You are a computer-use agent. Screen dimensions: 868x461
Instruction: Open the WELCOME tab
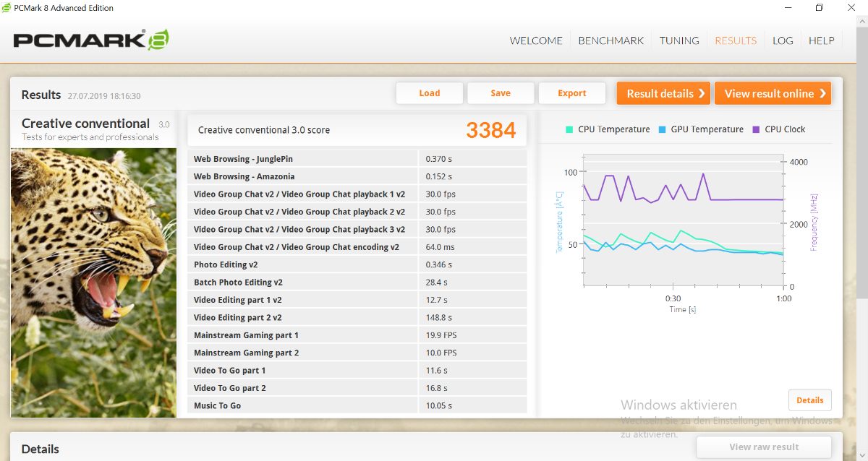pos(536,40)
